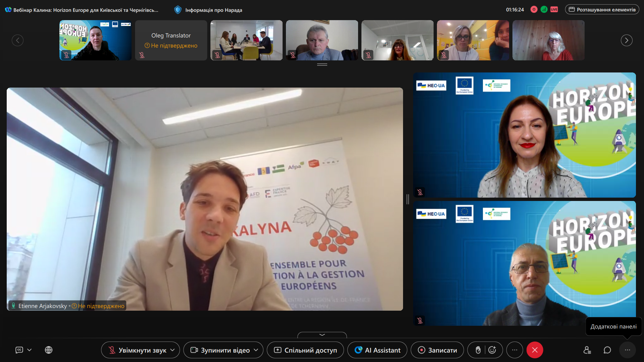Turn off camera with Зупинити відео
This screenshot has width=644, height=362.
[220, 350]
